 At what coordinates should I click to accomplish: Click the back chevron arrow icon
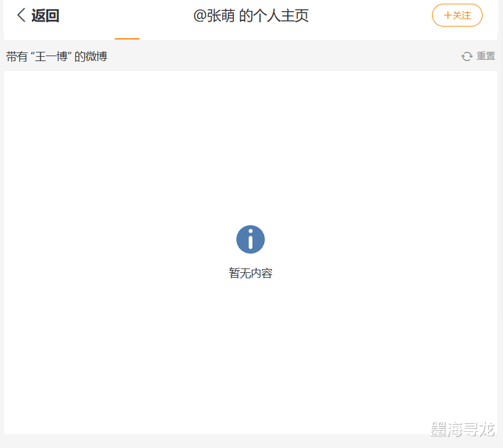click(x=21, y=15)
